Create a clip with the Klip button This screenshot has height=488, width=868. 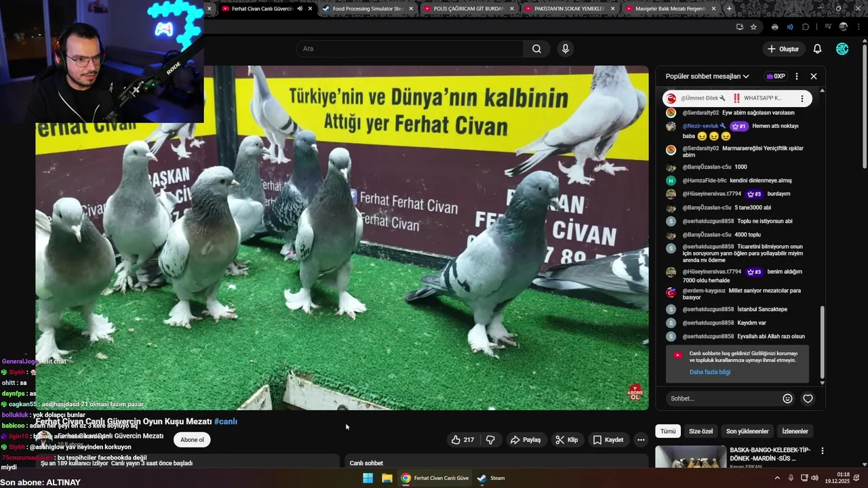pos(566,440)
